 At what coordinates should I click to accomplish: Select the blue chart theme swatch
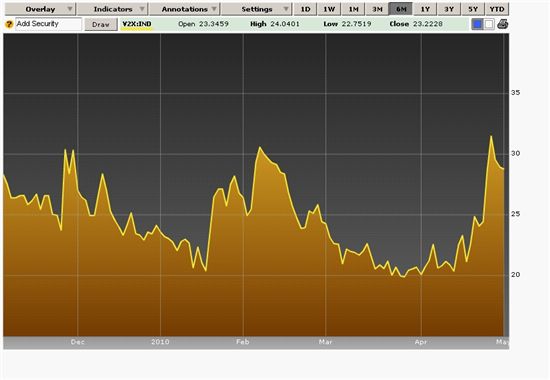477,24
